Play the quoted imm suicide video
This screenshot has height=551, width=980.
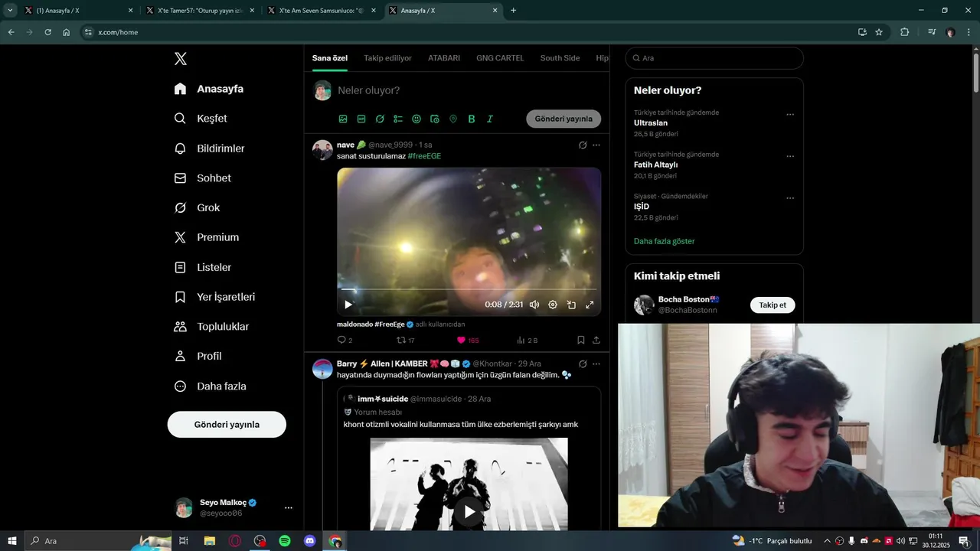pyautogui.click(x=469, y=512)
